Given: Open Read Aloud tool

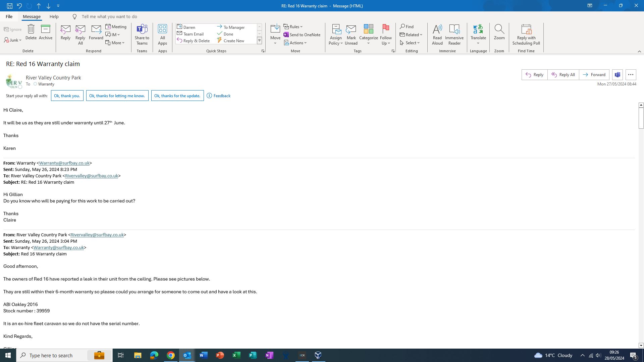Looking at the screenshot, I should click(x=437, y=34).
